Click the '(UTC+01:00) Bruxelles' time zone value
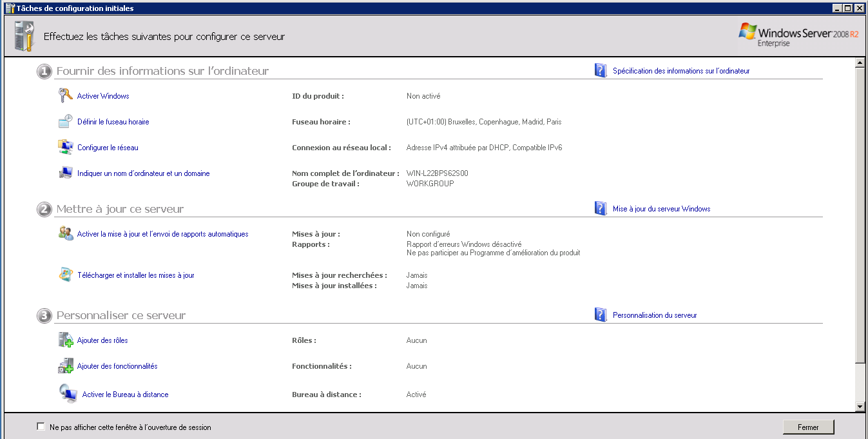This screenshot has width=868, height=439. 484,122
